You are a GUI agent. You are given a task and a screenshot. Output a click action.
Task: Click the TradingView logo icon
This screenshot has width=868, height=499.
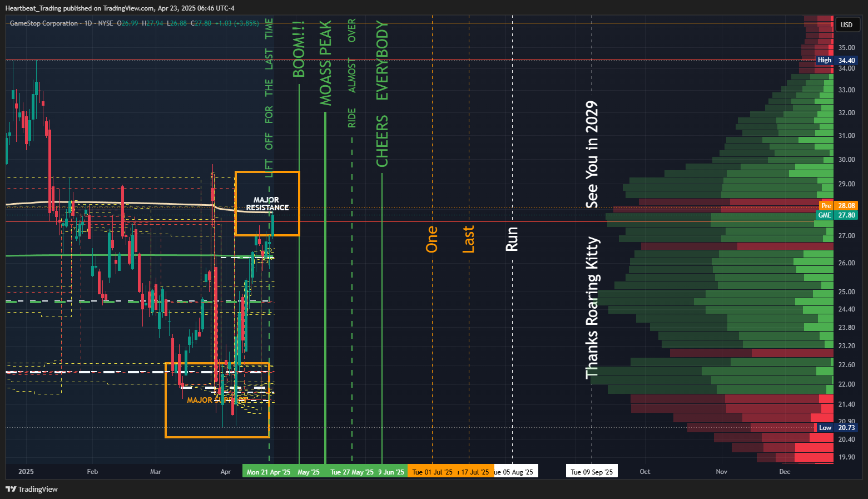[x=11, y=489]
